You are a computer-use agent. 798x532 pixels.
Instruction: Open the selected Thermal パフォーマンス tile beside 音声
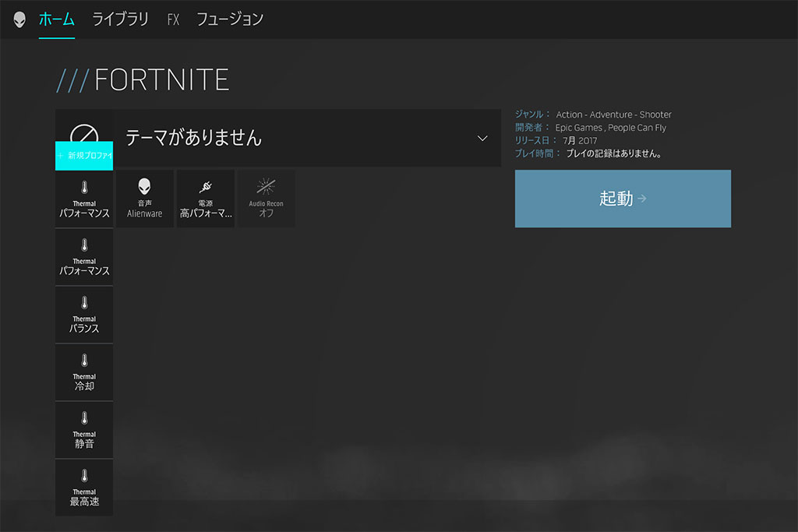coord(84,199)
